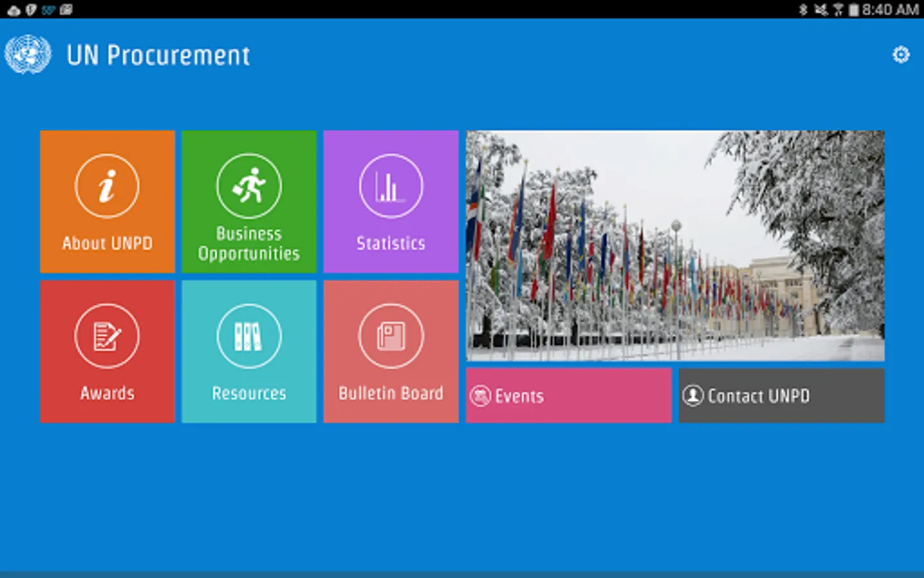Image resolution: width=924 pixels, height=578 pixels.
Task: Tap the snowy flags photo
Action: coord(675,246)
